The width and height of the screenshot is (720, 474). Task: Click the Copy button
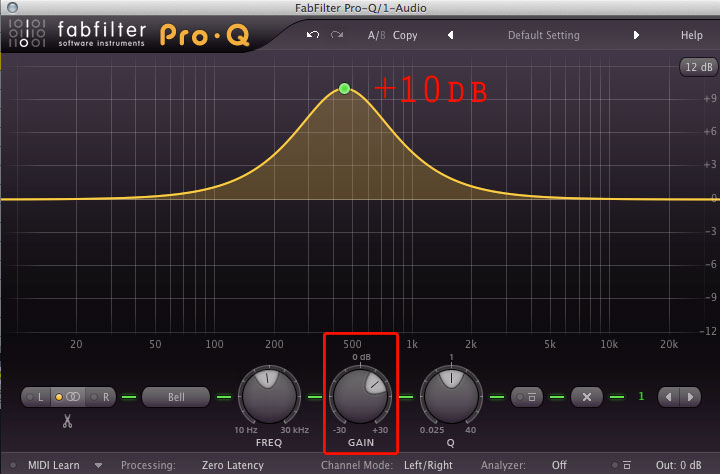(x=405, y=35)
